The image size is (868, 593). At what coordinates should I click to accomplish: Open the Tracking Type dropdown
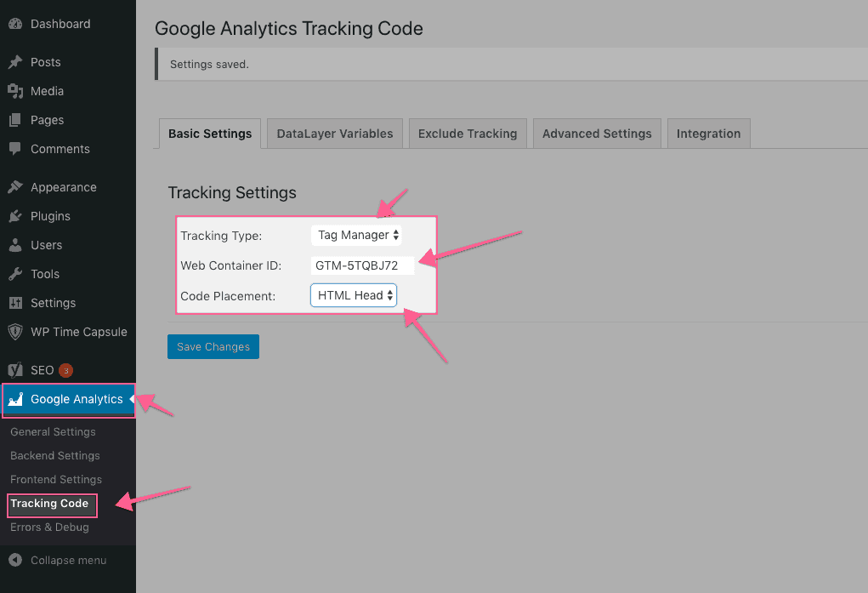356,235
